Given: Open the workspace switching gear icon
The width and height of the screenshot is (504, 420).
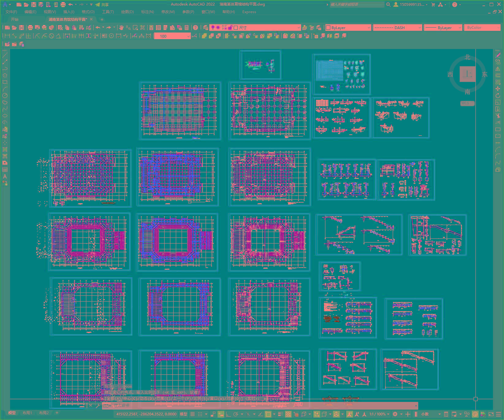Looking at the screenshot, I should 395,414.
